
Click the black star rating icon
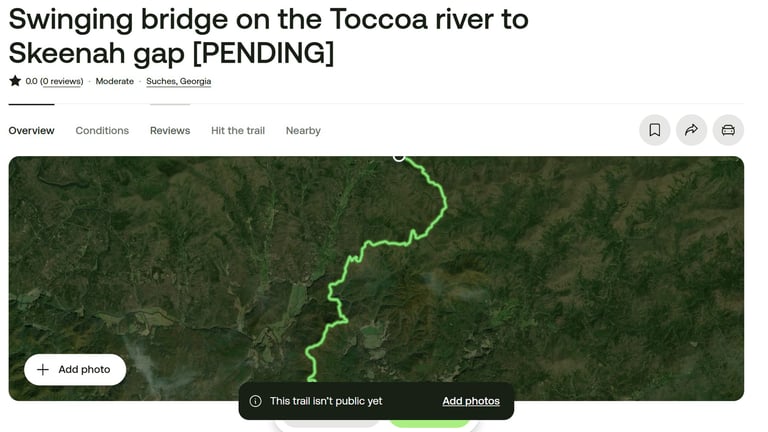click(15, 81)
